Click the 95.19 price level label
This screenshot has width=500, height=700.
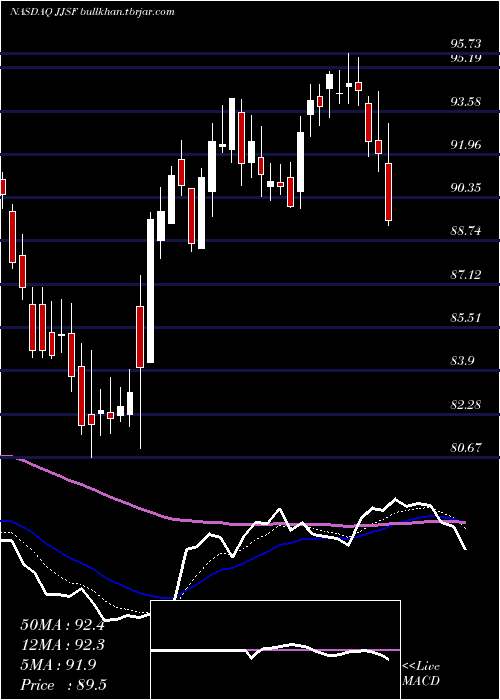coord(466,58)
